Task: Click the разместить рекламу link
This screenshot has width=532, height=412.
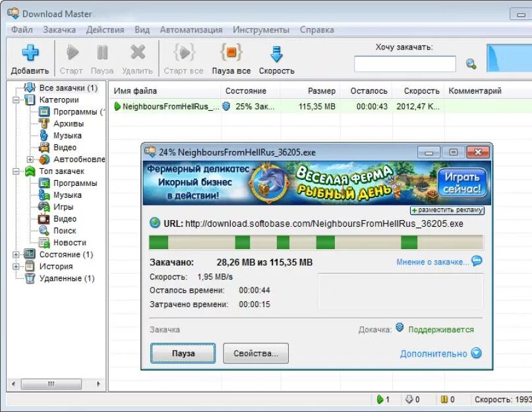Action: [x=447, y=210]
